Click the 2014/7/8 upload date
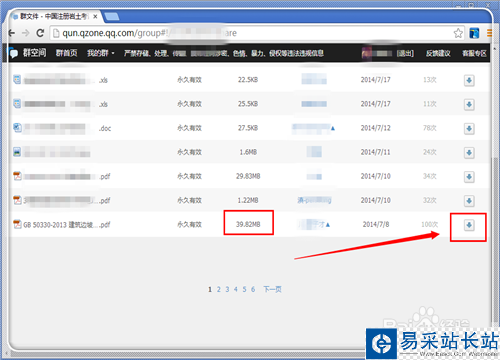Image resolution: width=500 pixels, height=360 pixels. (x=376, y=224)
